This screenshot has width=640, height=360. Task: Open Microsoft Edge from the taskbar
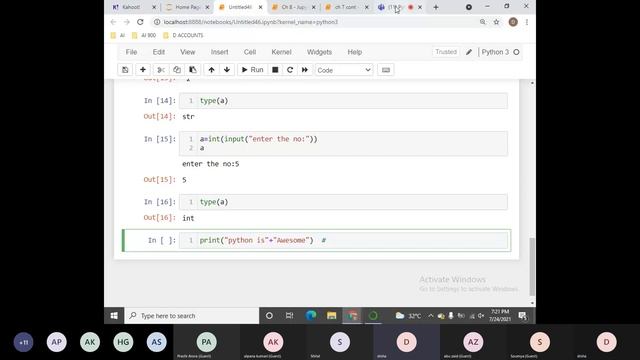point(311,316)
